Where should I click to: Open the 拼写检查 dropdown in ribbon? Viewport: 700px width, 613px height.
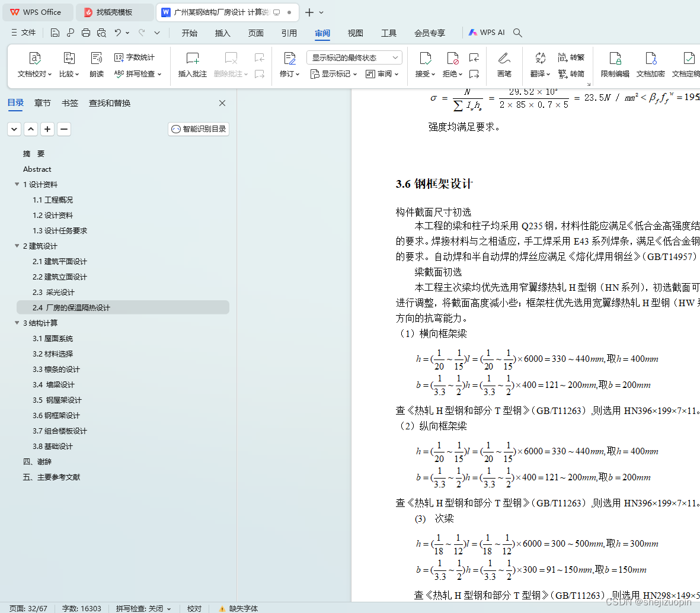click(138, 73)
